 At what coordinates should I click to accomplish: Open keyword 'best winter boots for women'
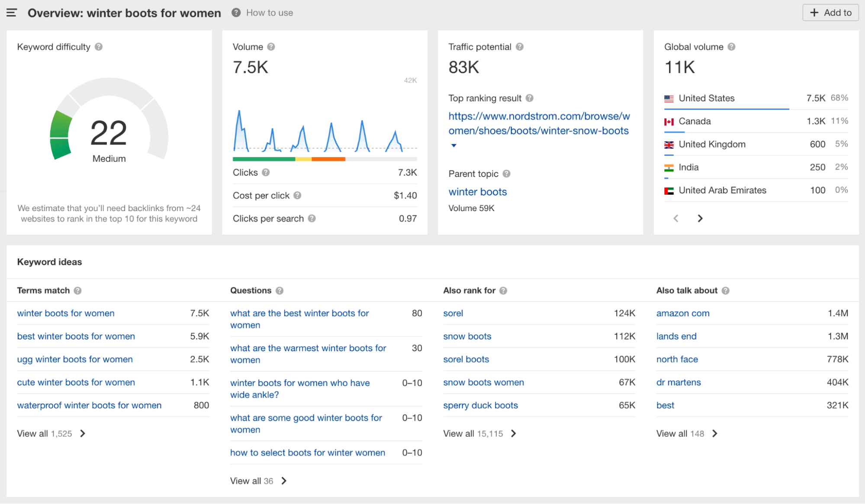click(76, 336)
